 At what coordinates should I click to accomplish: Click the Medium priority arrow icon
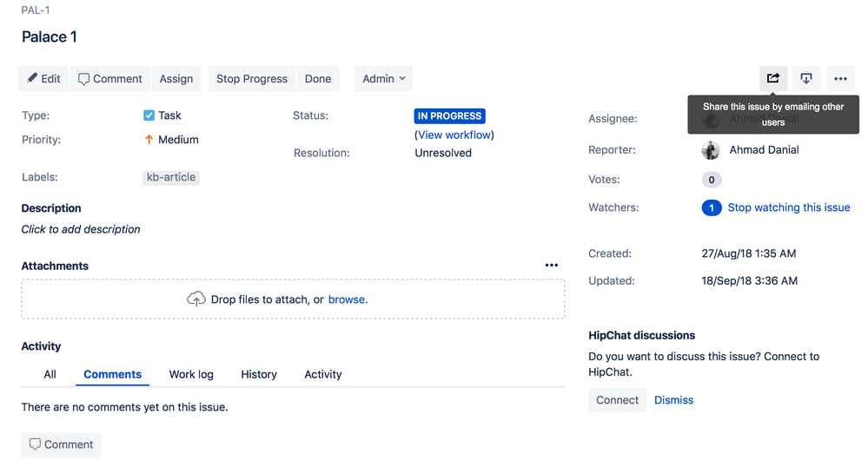point(149,140)
